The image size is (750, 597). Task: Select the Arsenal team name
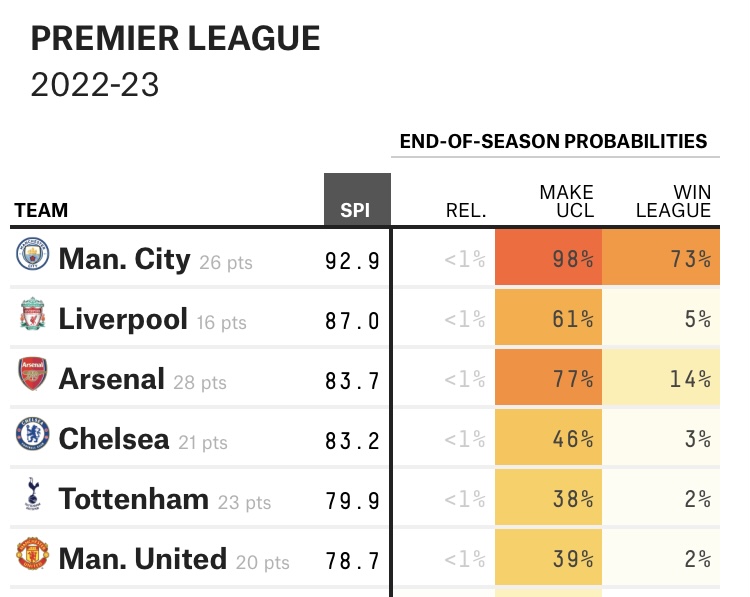[x=111, y=379]
